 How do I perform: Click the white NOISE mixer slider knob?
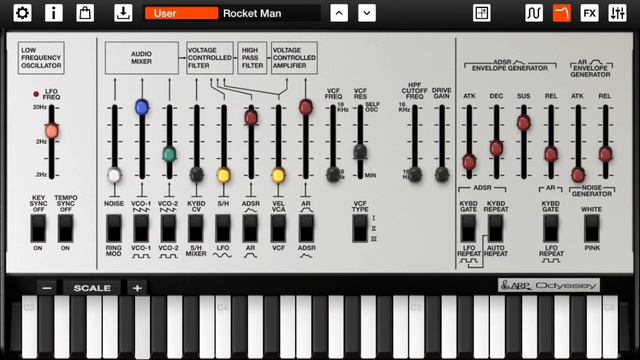coord(114,175)
